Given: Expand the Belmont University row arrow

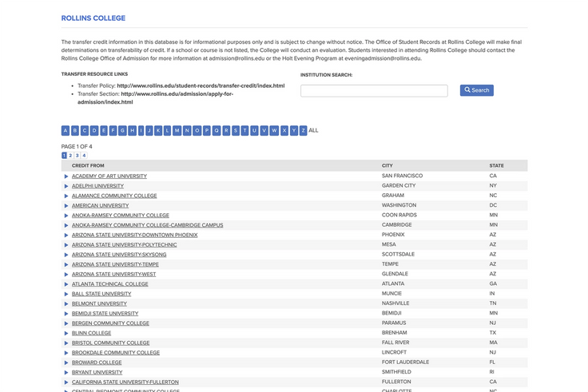Looking at the screenshot, I should tap(66, 303).
